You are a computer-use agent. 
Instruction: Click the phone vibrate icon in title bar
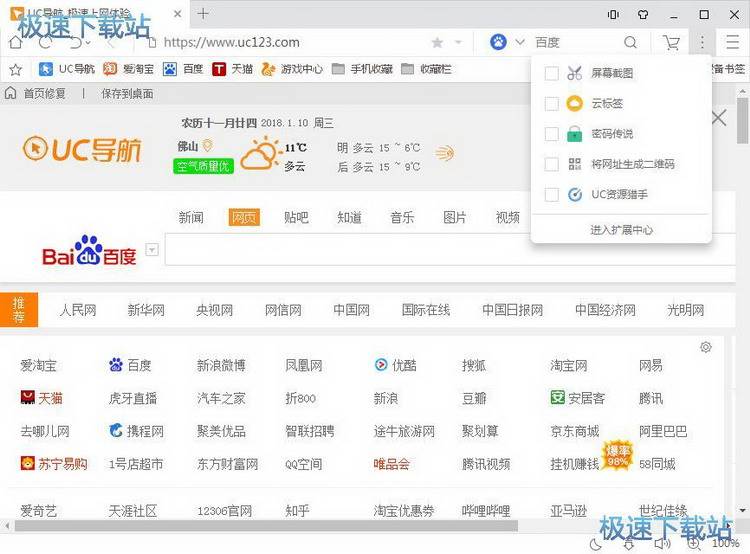tap(613, 14)
